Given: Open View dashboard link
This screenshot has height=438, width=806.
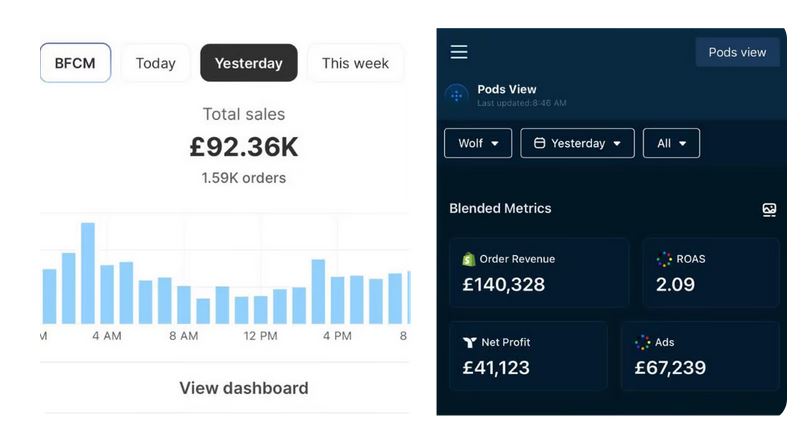Looking at the screenshot, I should [x=244, y=388].
